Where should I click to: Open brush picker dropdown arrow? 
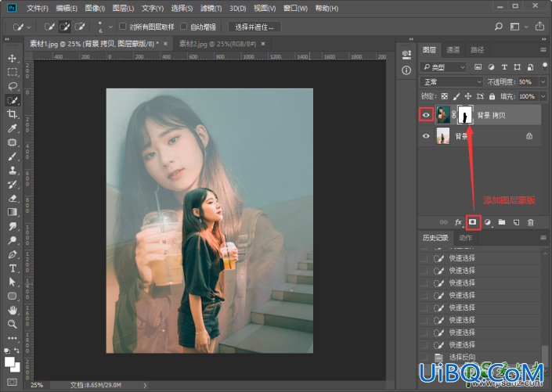(x=110, y=27)
